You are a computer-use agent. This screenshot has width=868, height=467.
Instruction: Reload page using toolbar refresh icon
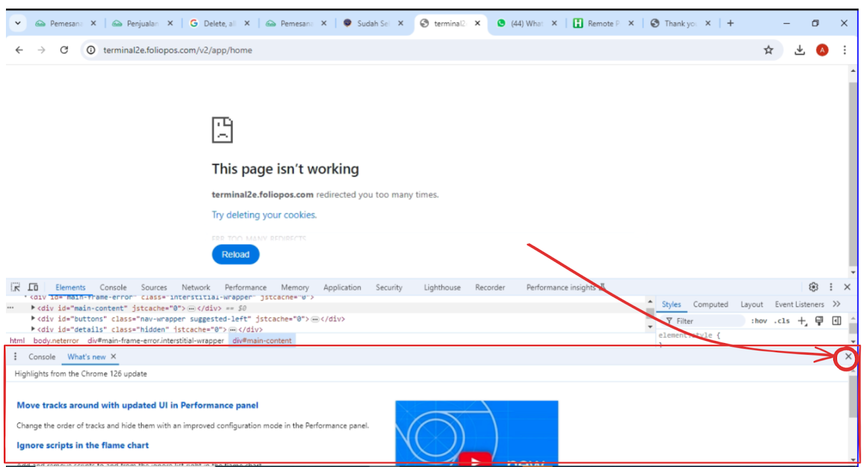[64, 50]
